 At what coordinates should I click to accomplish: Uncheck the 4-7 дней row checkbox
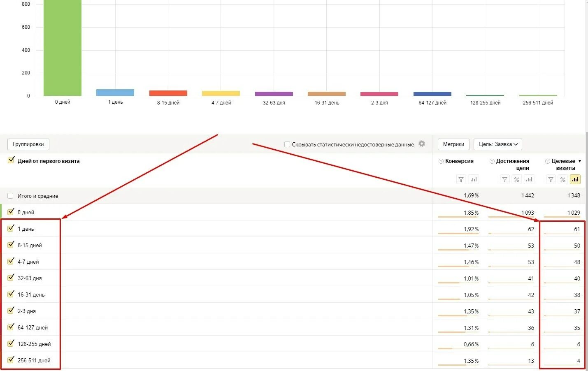click(x=11, y=261)
